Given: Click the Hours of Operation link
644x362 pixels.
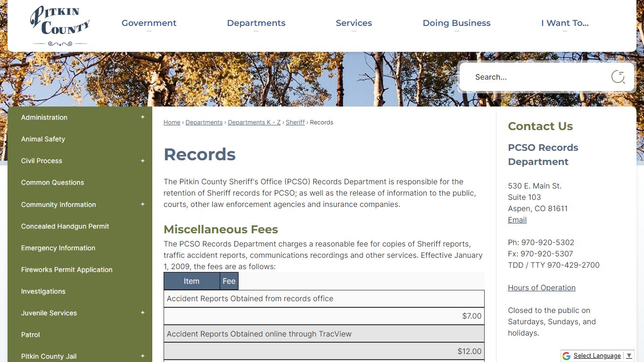Looking at the screenshot, I should point(541,288).
